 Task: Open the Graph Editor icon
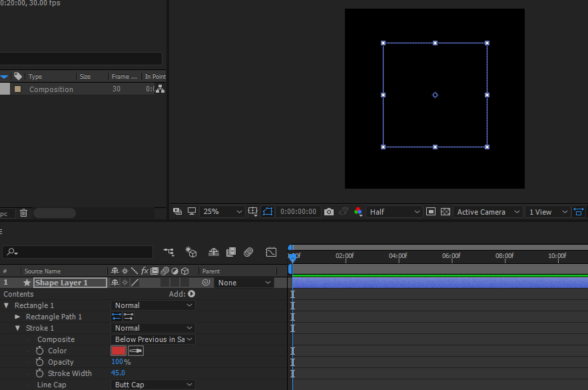click(x=271, y=252)
